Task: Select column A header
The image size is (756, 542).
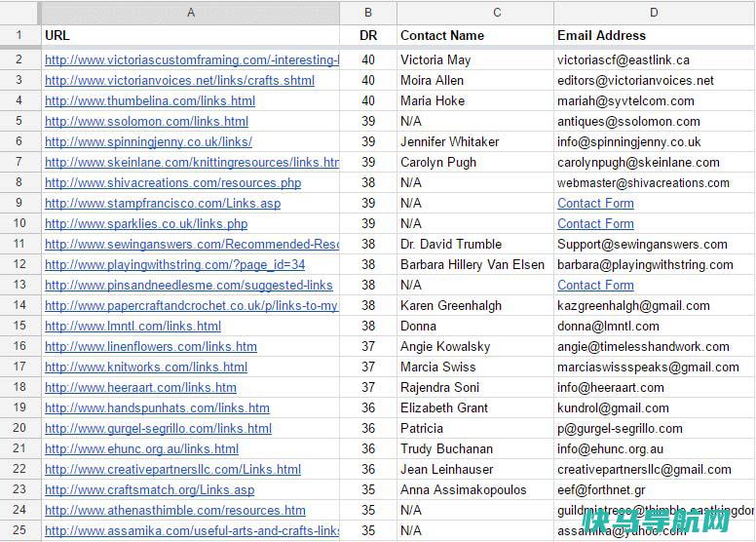Action: pos(190,13)
